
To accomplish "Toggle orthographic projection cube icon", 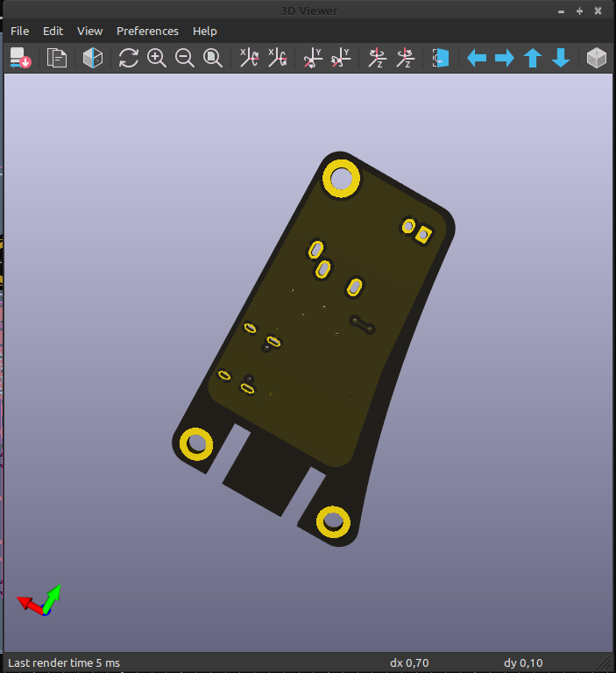I will click(597, 58).
